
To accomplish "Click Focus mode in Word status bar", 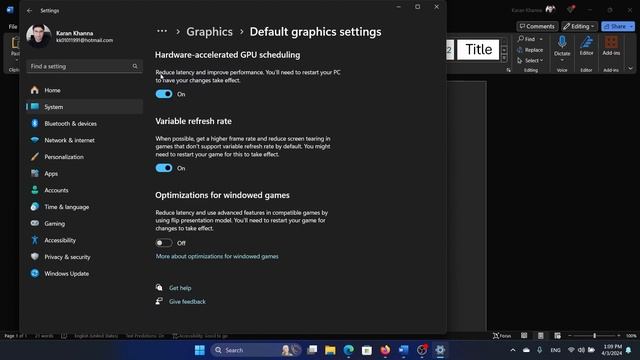I will pyautogui.click(x=502, y=336).
